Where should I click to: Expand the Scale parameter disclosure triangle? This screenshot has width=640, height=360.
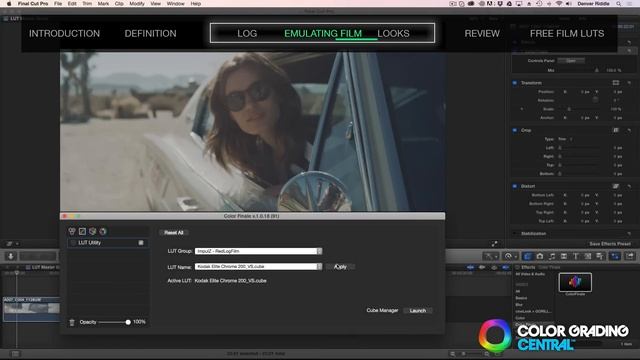pyautogui.click(x=522, y=109)
